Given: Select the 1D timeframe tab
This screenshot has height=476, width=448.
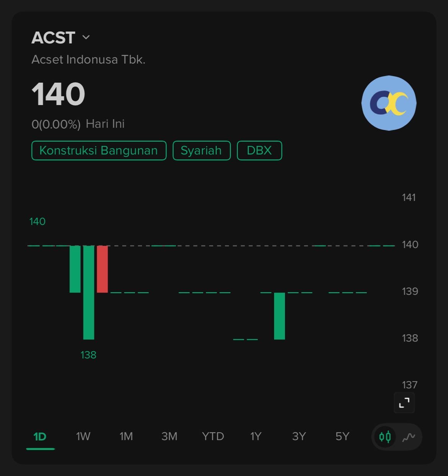Looking at the screenshot, I should 40,437.
